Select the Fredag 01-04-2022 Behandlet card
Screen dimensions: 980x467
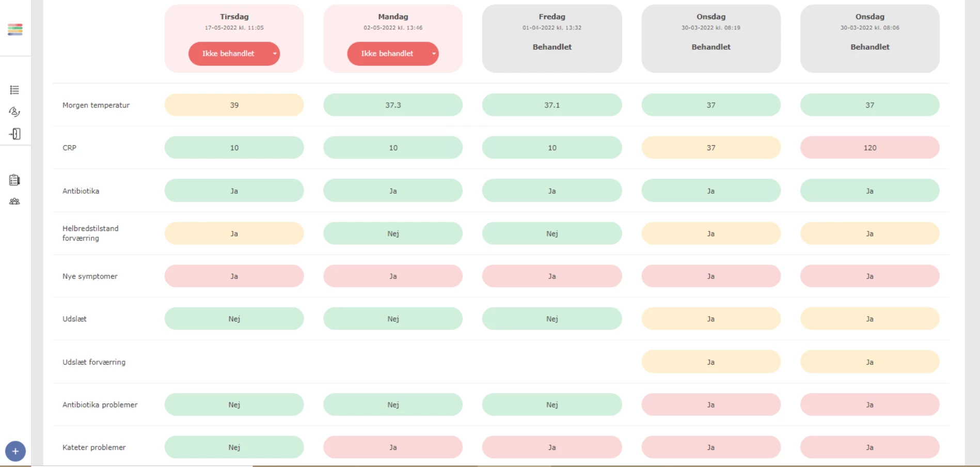tap(552, 38)
